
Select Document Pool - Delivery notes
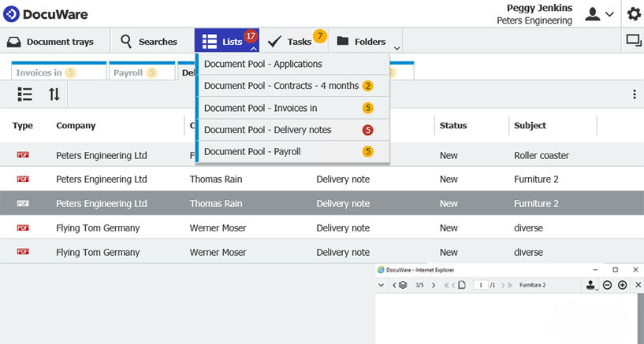292,130
